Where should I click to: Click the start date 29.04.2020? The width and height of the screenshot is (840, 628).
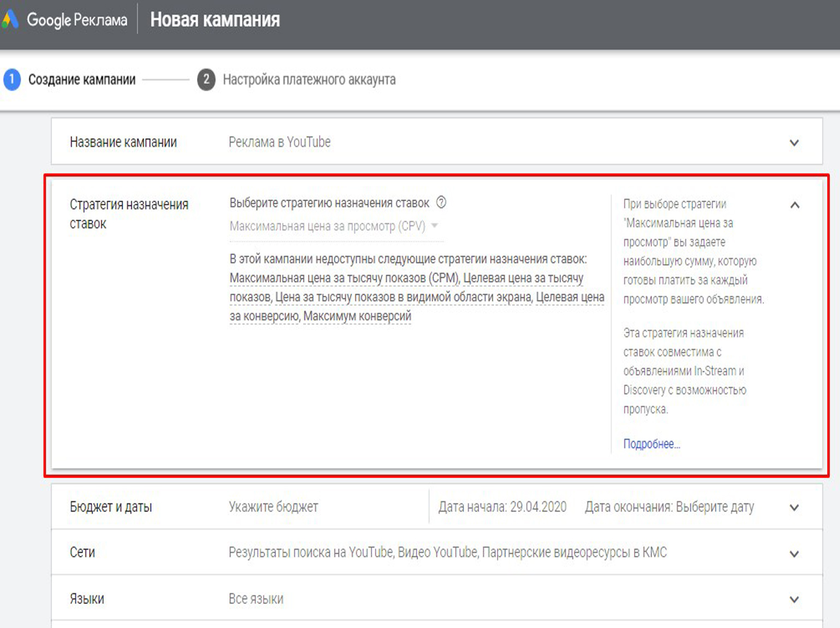[x=538, y=507]
